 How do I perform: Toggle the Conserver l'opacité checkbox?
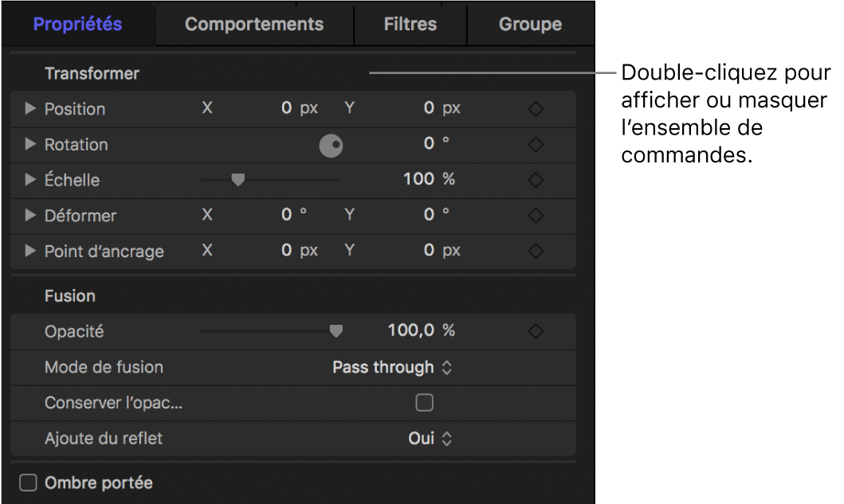click(x=425, y=403)
